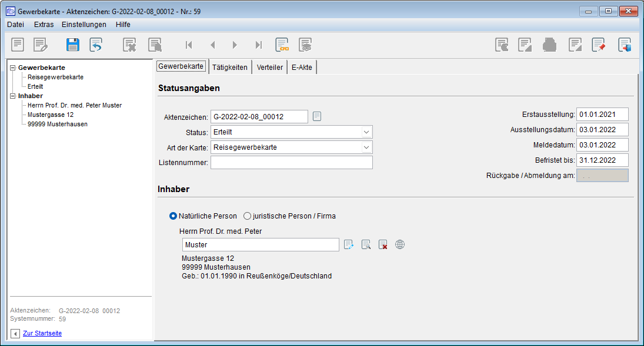Switch to the Tätigkeiten tab

point(229,68)
